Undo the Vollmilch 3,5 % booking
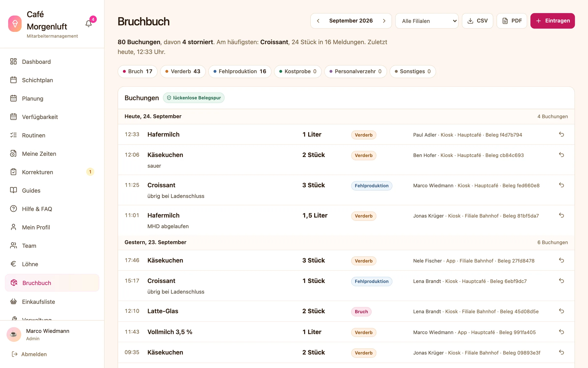The image size is (588, 368). click(562, 332)
